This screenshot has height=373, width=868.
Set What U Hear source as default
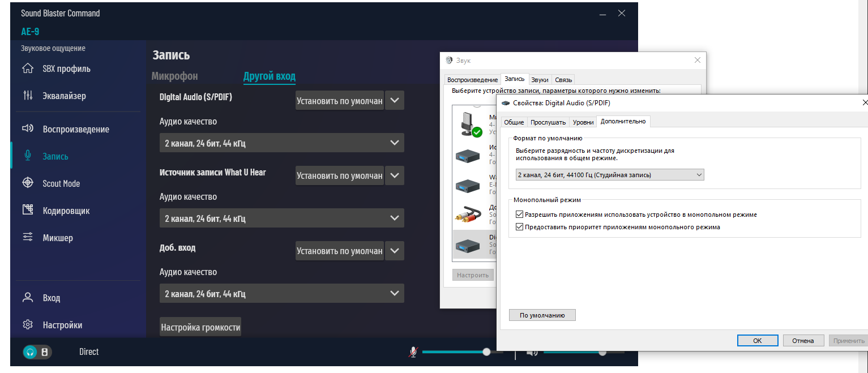coord(340,175)
